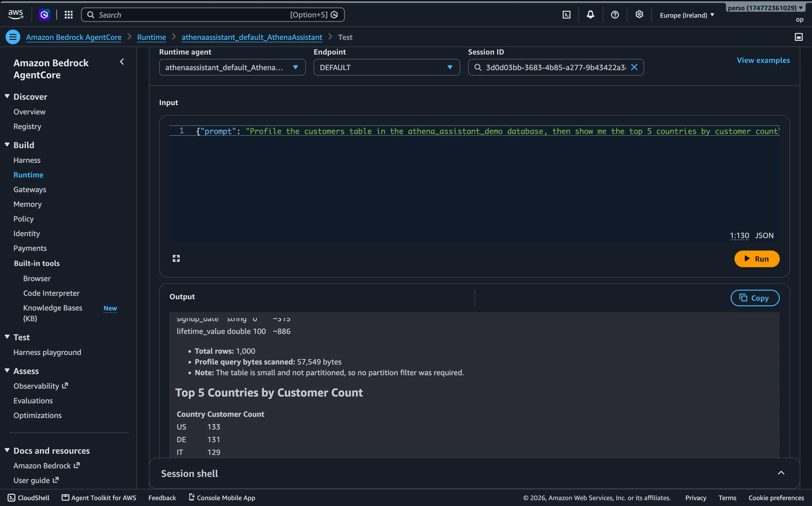
Task: Click the Session ID input field
Action: (556, 67)
